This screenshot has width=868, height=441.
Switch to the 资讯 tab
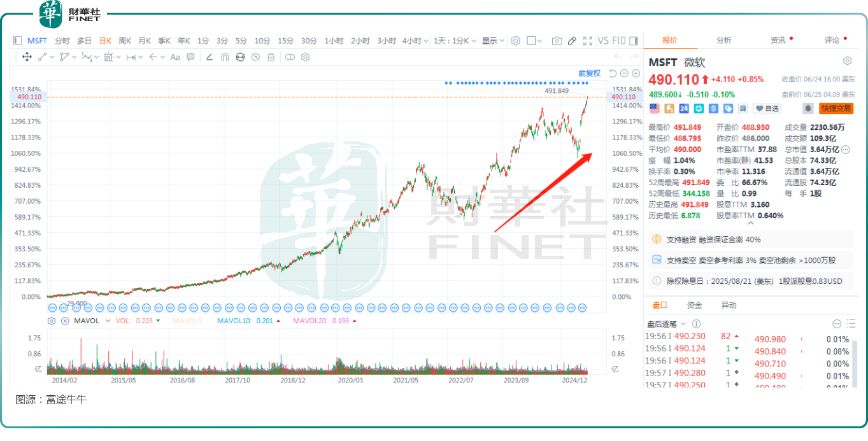778,40
